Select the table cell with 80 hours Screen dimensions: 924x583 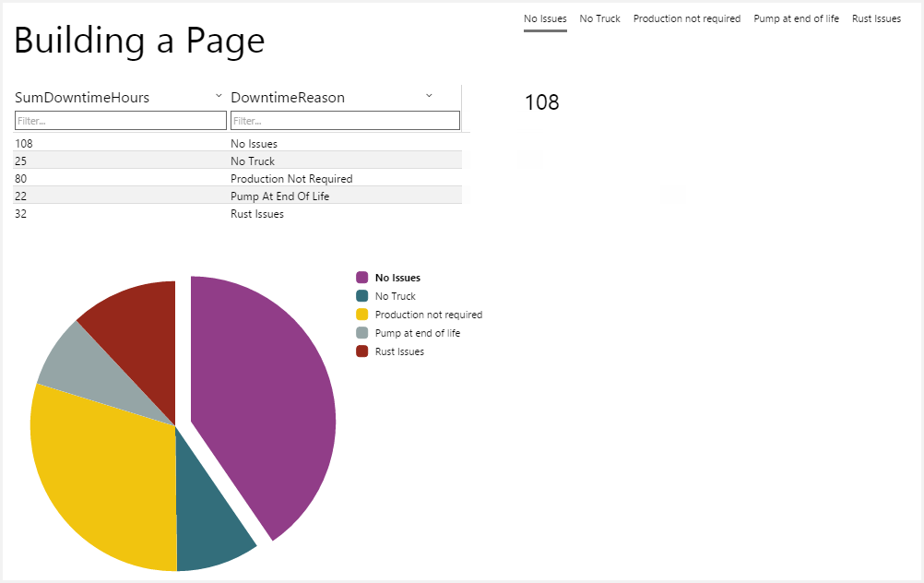pyautogui.click(x=120, y=179)
